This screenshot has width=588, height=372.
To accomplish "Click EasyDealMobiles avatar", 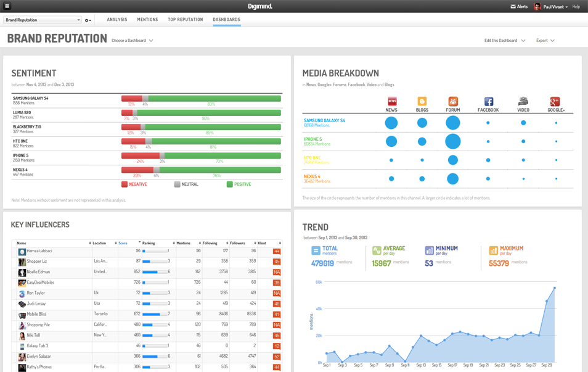I will tap(22, 283).
